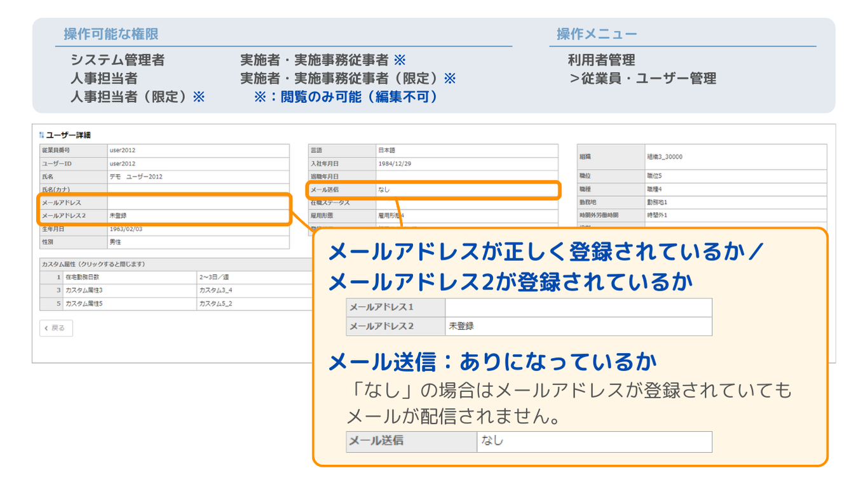Select the 氏名 value デモ ユーザー2012
This screenshot has width=868, height=487.
point(136,177)
